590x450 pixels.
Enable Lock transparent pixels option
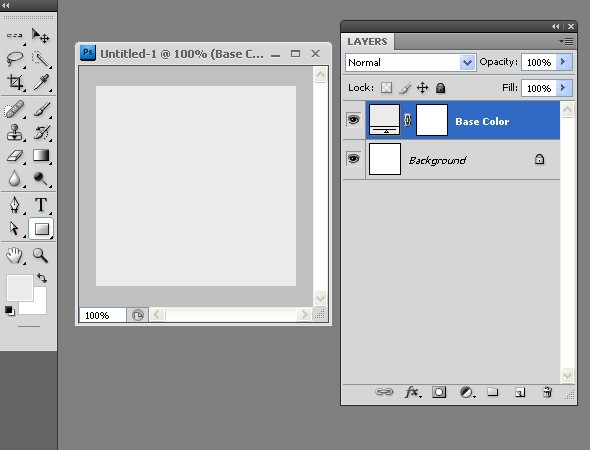(x=386, y=88)
